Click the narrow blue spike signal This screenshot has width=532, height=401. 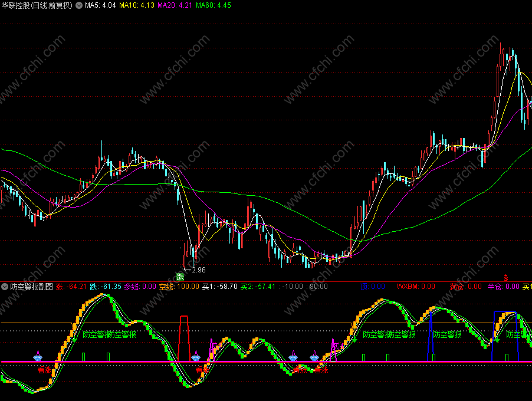click(430, 337)
